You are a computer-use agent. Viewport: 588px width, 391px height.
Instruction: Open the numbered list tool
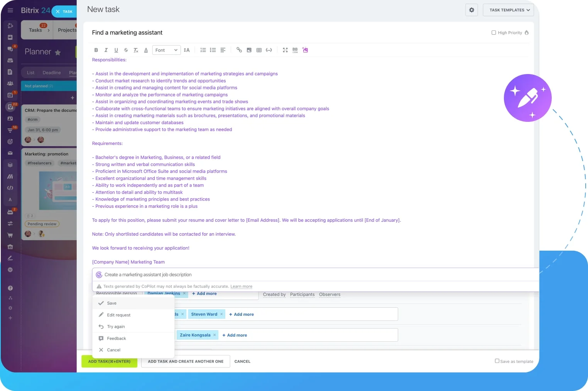[x=203, y=50]
